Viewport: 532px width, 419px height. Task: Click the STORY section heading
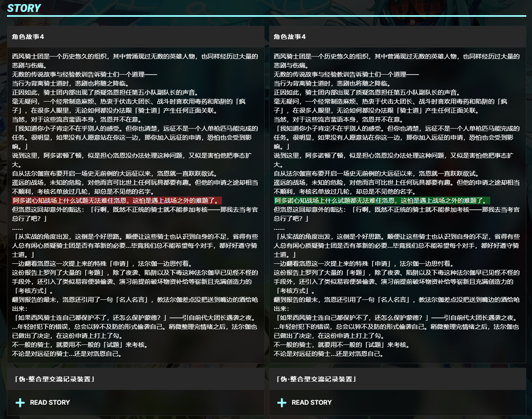[x=24, y=8]
